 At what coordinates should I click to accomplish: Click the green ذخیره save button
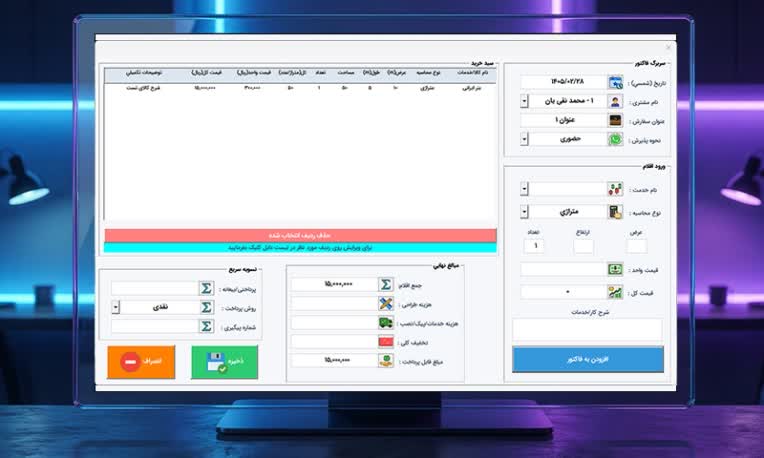(x=225, y=362)
